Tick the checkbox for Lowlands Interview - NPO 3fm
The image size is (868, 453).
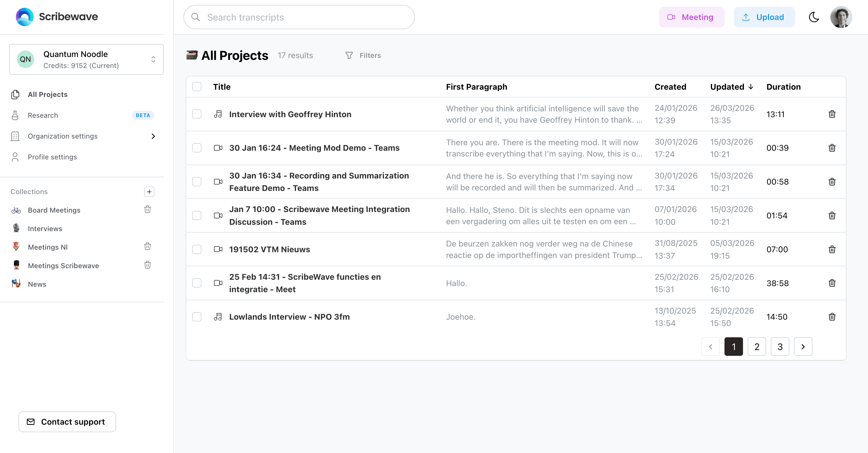pyautogui.click(x=197, y=316)
